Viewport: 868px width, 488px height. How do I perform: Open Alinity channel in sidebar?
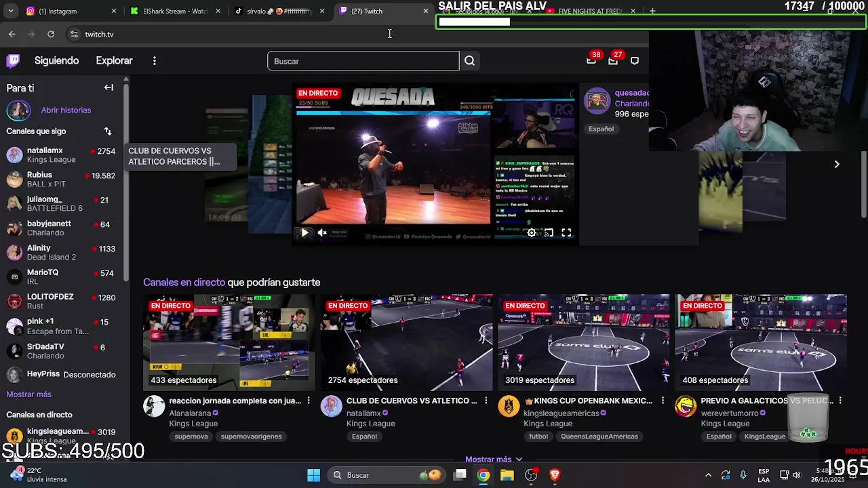[x=61, y=252]
